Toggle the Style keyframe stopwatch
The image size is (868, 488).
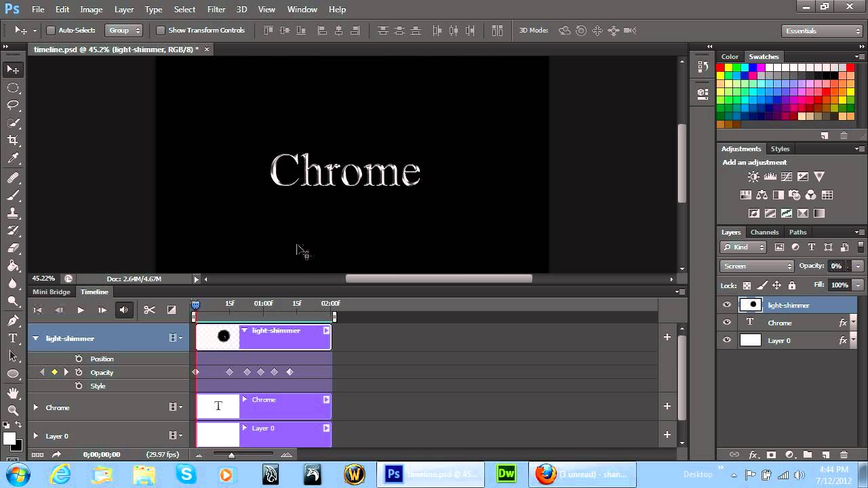click(x=79, y=386)
